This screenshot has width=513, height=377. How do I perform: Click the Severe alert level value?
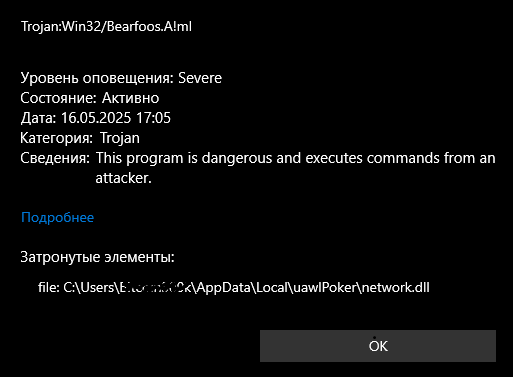point(200,78)
